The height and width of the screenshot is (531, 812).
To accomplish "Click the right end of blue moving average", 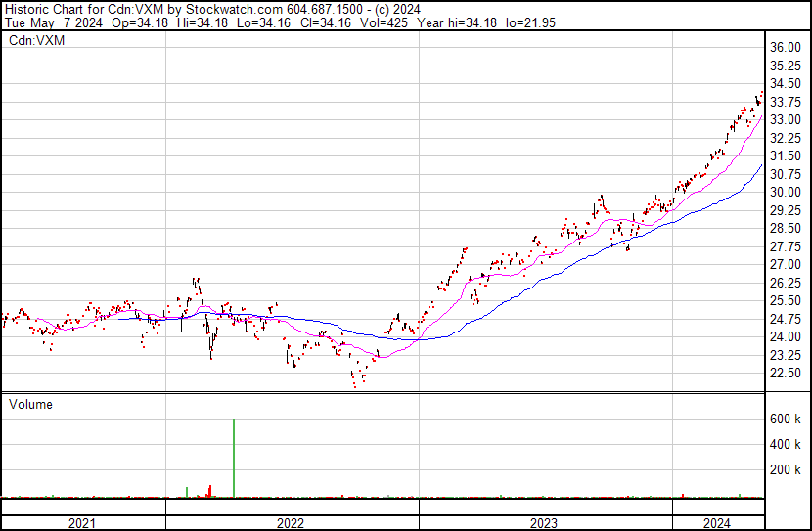I will tap(761, 166).
